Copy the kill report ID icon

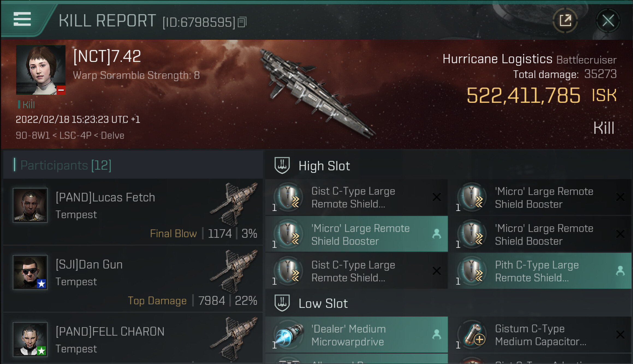(242, 22)
